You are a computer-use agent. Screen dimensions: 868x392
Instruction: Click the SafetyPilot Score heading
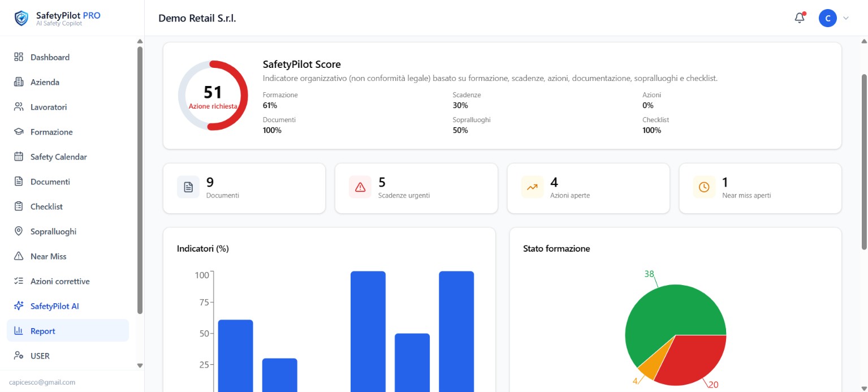point(302,64)
